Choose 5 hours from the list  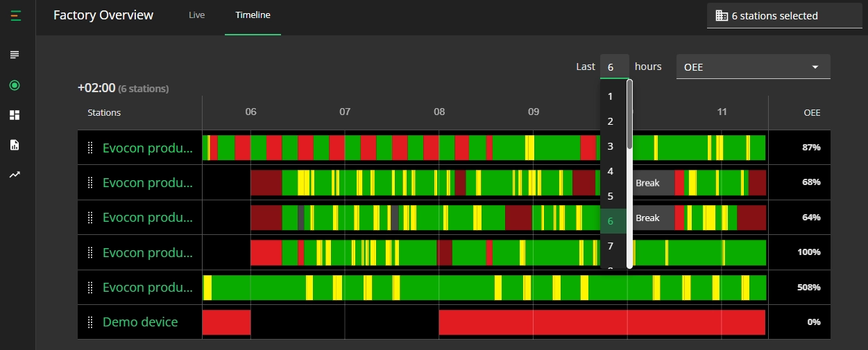(613, 196)
